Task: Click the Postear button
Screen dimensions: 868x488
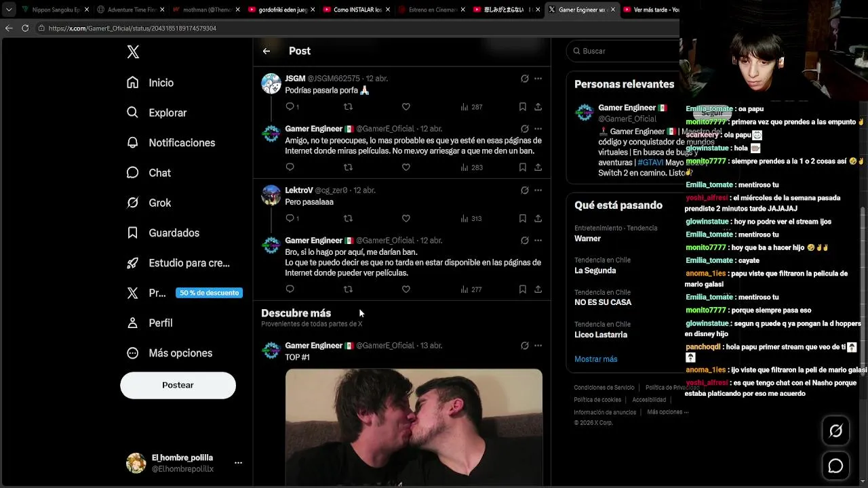Action: (x=178, y=385)
